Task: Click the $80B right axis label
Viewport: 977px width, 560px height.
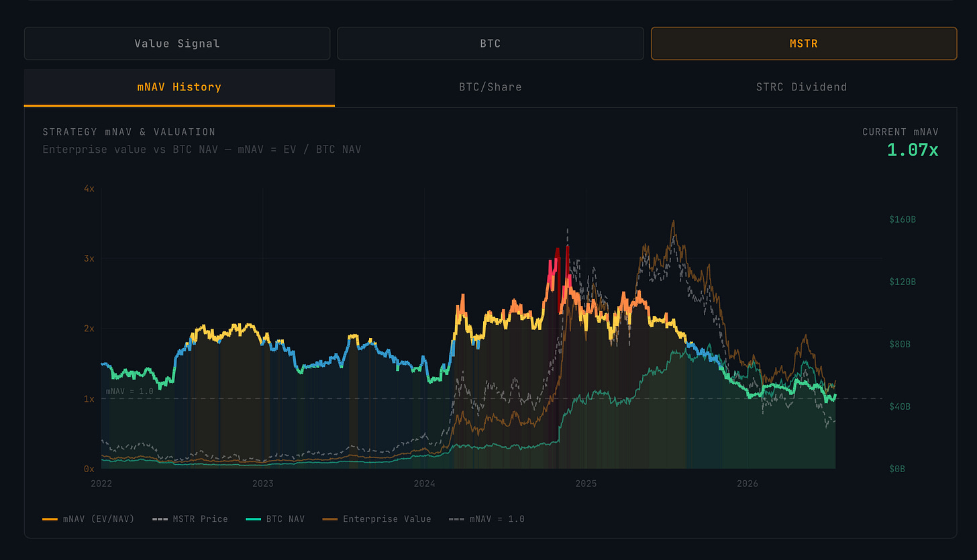Action: click(x=900, y=344)
